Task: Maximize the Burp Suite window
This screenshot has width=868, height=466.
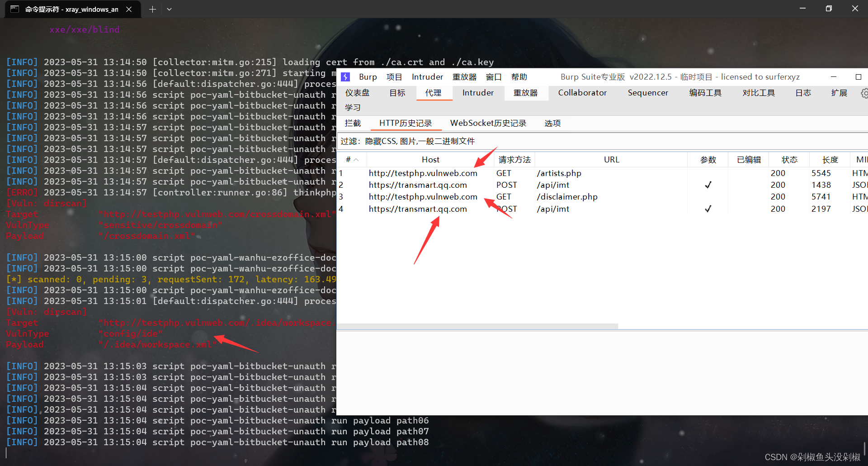Action: point(858,77)
